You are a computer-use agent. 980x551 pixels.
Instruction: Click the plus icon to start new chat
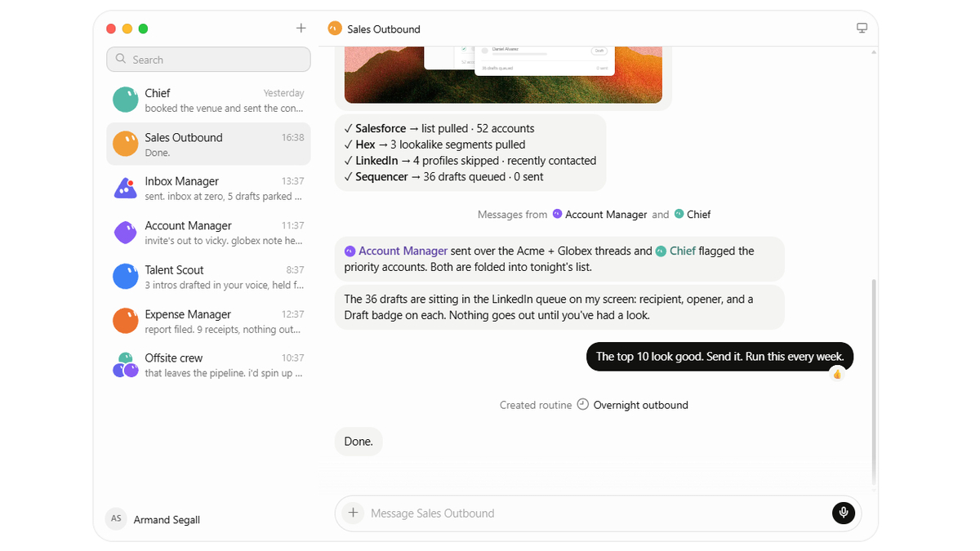click(301, 29)
